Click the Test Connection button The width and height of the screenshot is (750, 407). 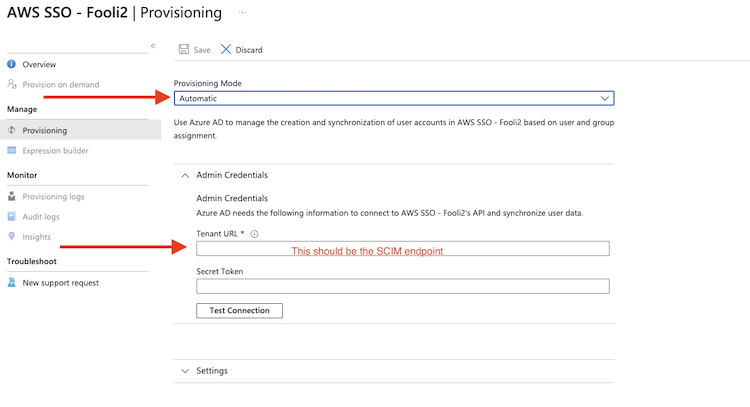239,310
